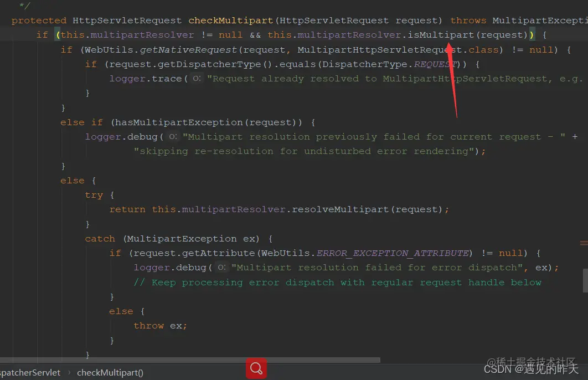Click "Multipart resolution failed for error dispatch" string
Image resolution: width=588 pixels, height=380 pixels.
pyautogui.click(x=377, y=268)
